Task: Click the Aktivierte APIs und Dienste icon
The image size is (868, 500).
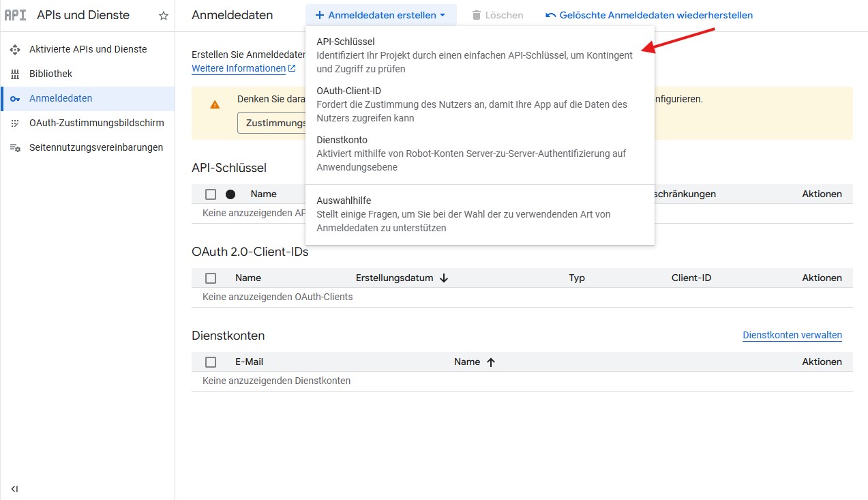Action: 15,50
